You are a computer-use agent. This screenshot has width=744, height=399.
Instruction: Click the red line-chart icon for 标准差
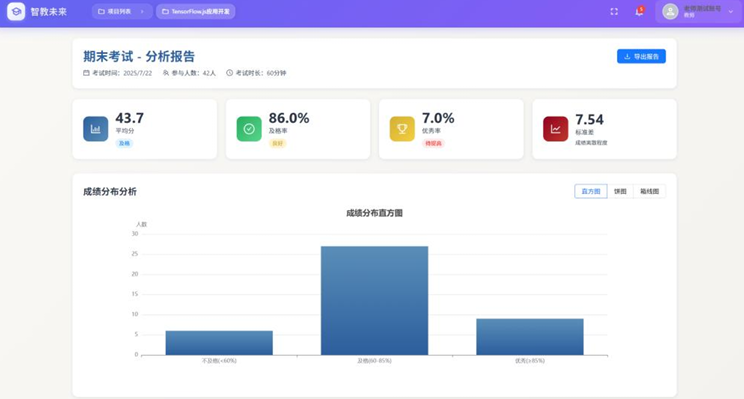[x=556, y=129]
